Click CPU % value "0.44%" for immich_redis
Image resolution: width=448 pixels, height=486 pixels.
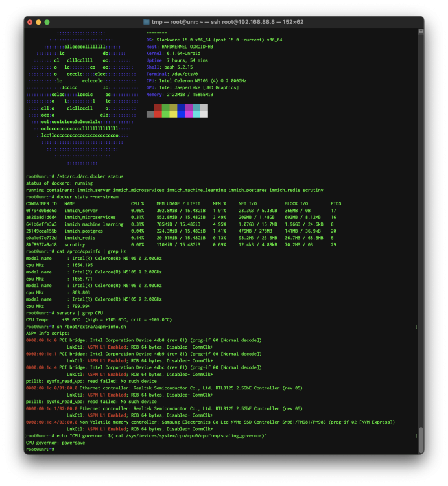137,238
